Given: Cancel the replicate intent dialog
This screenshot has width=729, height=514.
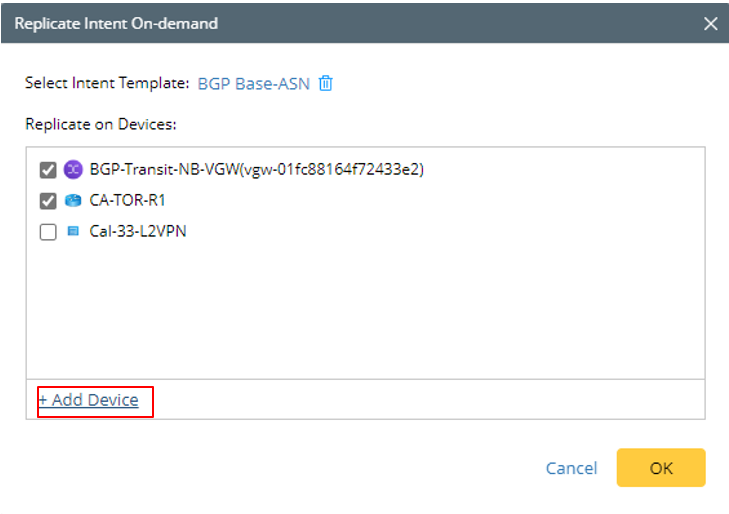Looking at the screenshot, I should 571,468.
